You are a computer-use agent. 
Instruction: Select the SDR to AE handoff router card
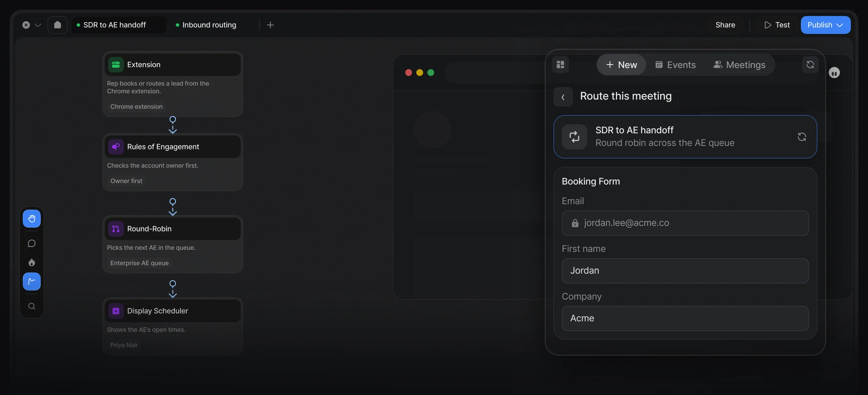[685, 137]
